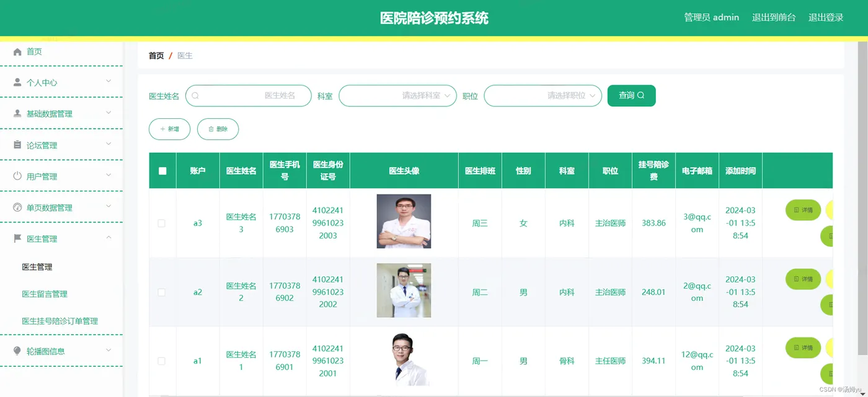Check the checkbox for row a3
This screenshot has width=868, height=397.
161,223
